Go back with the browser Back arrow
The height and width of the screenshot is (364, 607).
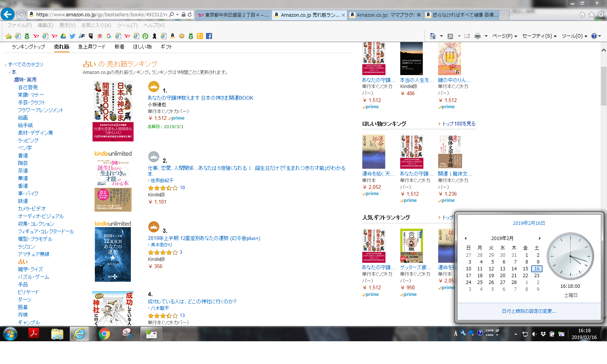8,14
